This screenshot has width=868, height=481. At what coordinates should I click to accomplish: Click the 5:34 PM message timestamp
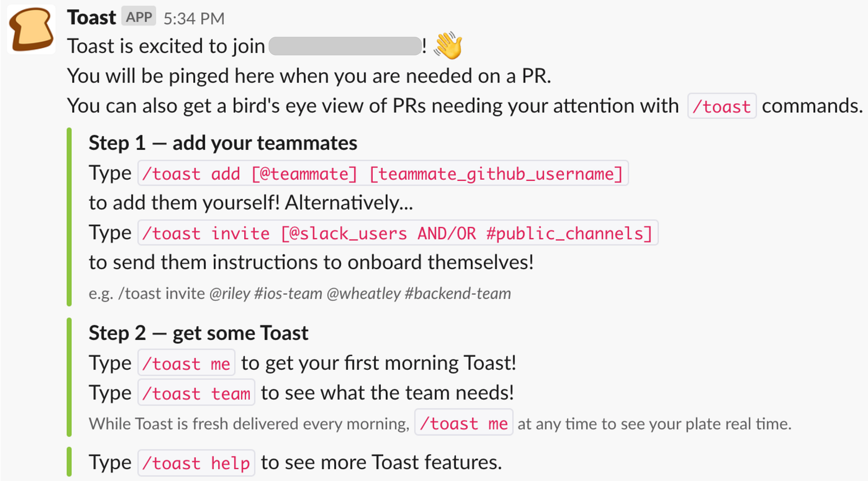(x=194, y=19)
